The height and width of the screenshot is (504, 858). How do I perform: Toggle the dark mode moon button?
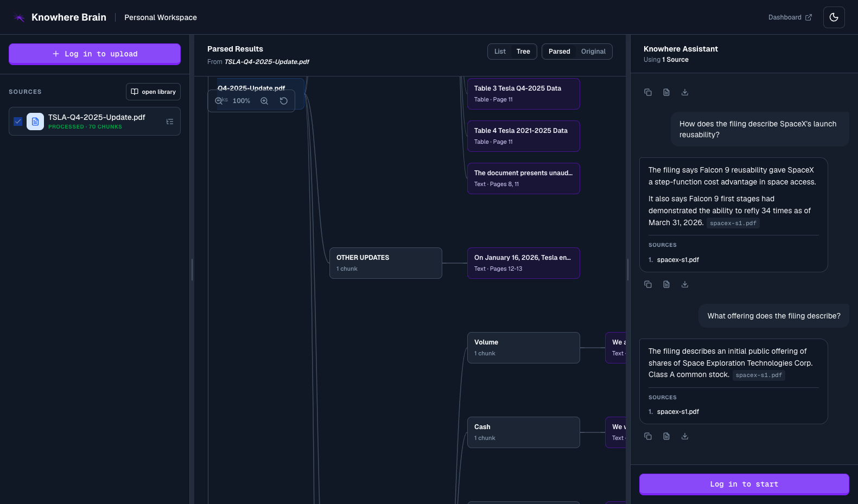834,17
